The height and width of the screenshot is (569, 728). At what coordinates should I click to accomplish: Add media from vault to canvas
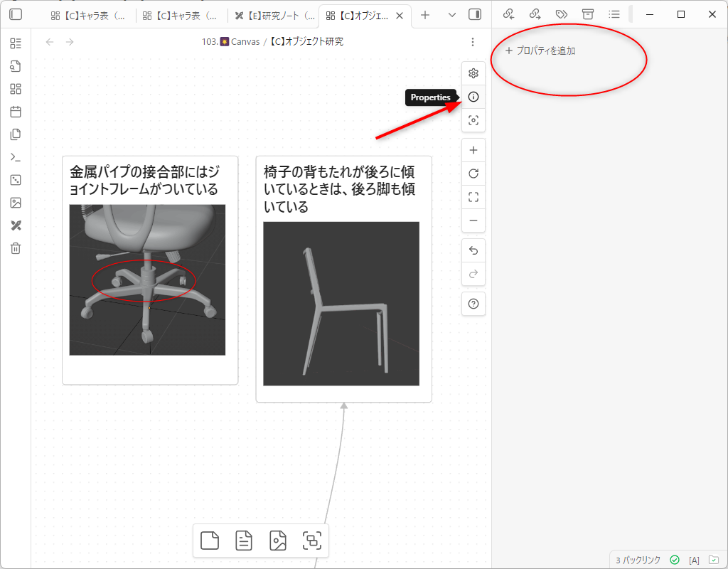[278, 541]
